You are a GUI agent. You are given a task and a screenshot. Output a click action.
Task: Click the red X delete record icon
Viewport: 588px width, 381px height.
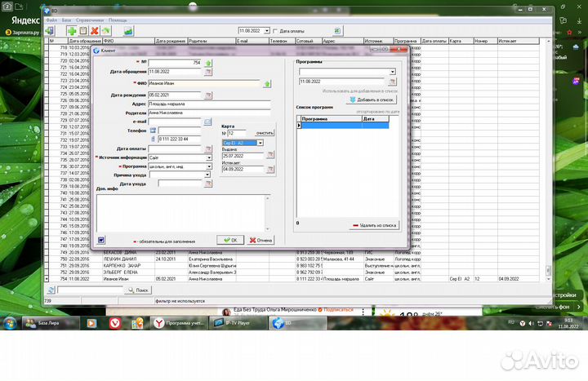coord(95,30)
